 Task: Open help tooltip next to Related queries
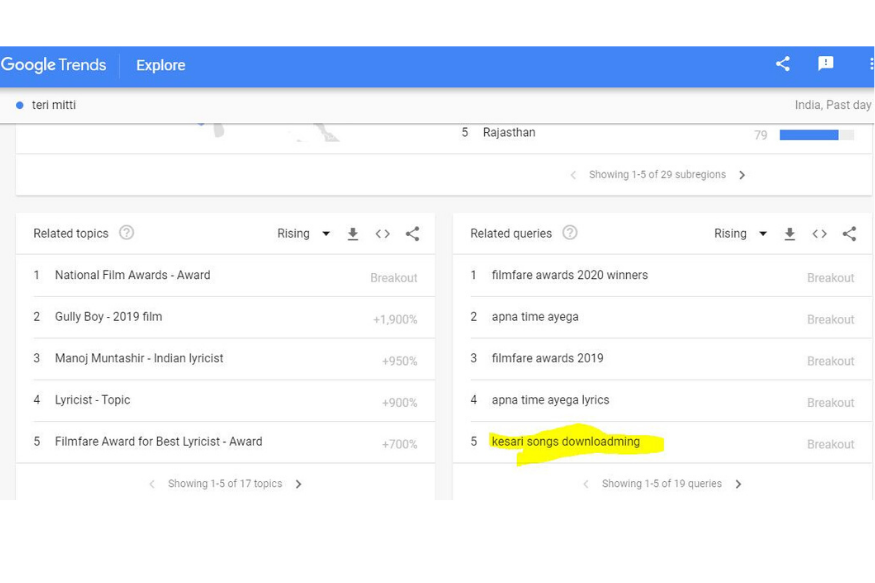(570, 233)
